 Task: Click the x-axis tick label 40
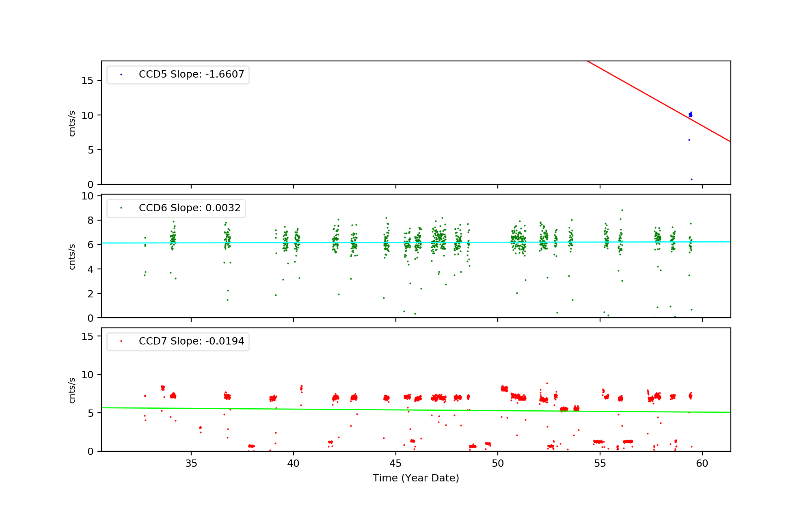293,464
